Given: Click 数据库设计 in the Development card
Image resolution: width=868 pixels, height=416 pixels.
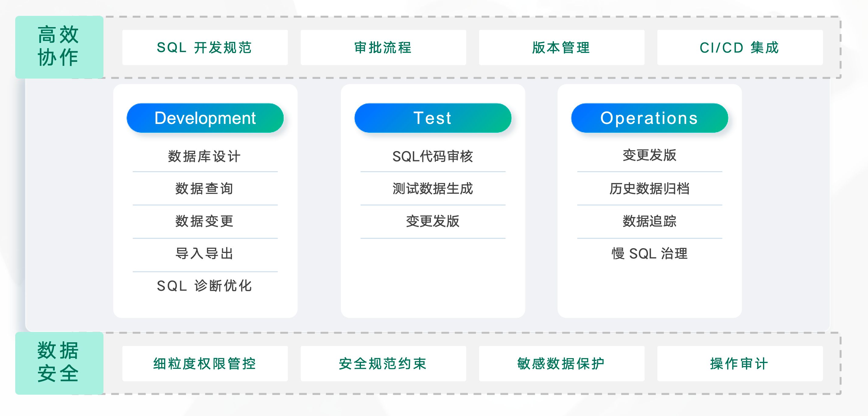Looking at the screenshot, I should [x=205, y=157].
